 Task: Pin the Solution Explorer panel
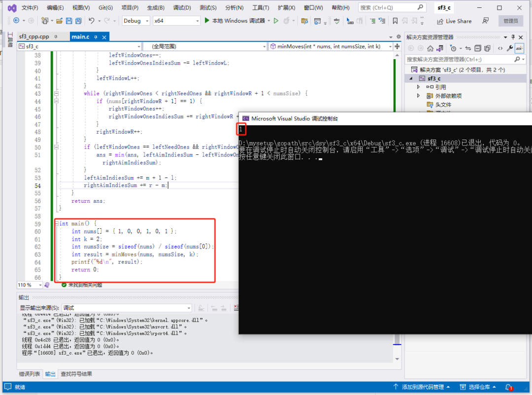(x=513, y=37)
